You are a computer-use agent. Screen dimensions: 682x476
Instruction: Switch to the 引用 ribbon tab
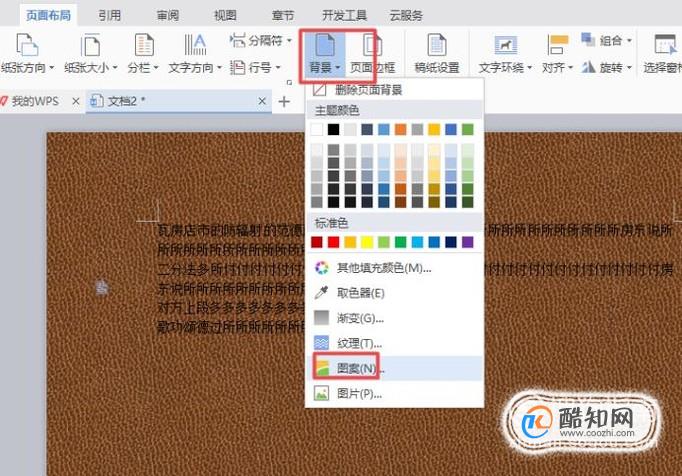[x=109, y=16]
